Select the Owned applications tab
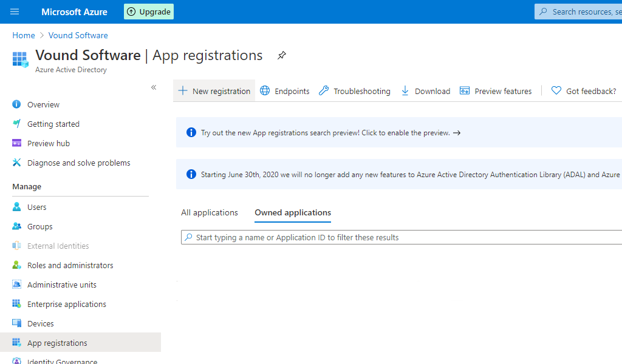The height and width of the screenshot is (364, 622). click(292, 212)
